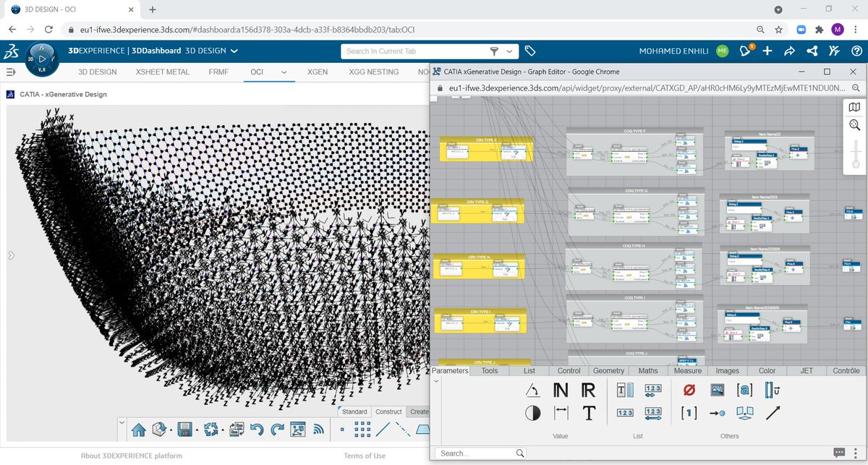Expand the search filter dropdown
Image resolution: width=868 pixels, height=465 pixels.
[x=509, y=51]
